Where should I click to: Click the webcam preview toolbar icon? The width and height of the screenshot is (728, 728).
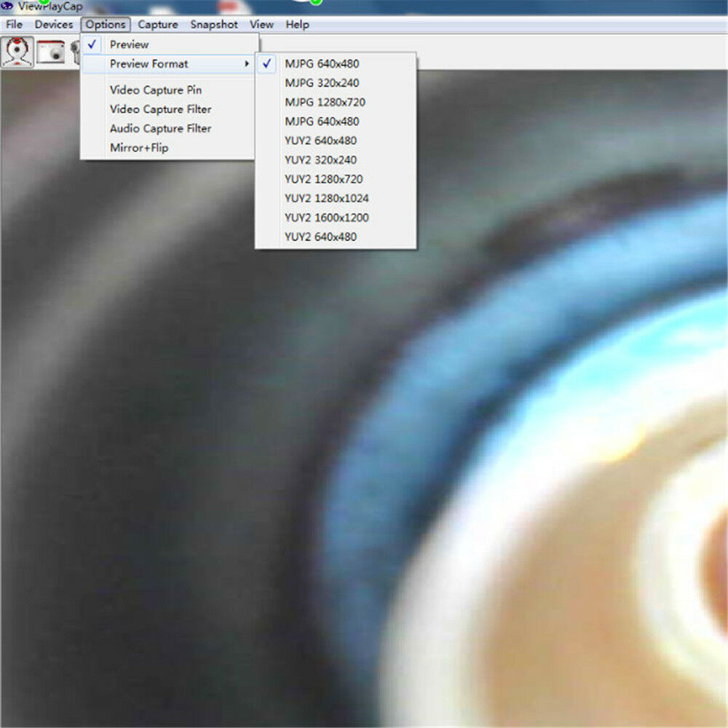(17, 52)
